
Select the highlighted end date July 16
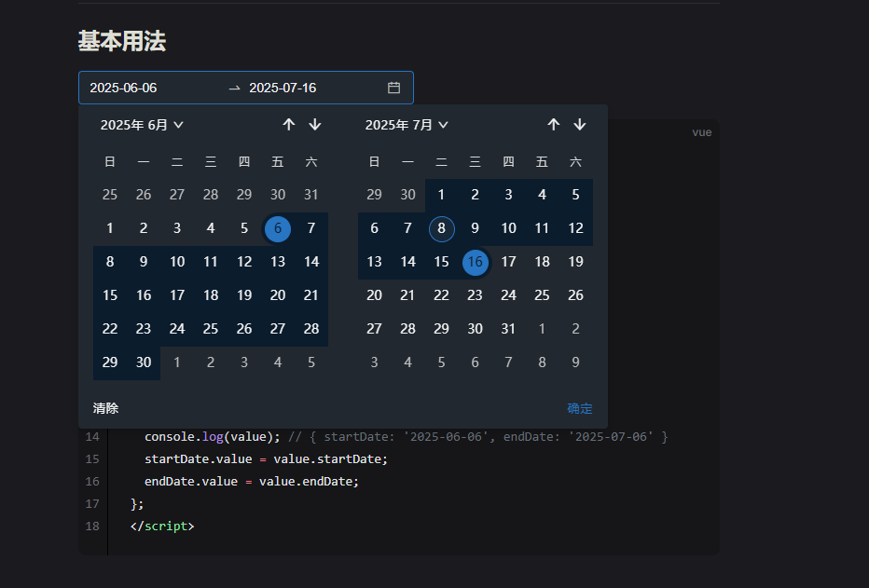click(x=475, y=262)
